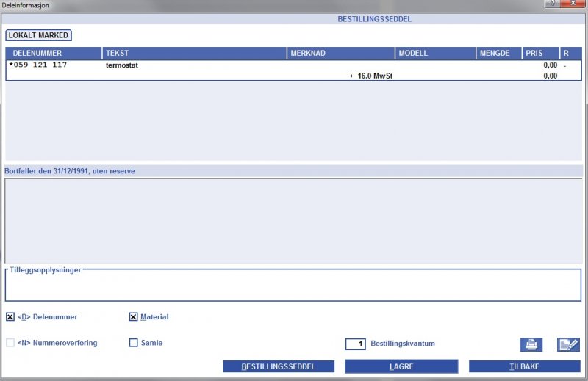
Task: Close the Deleinformasjon dialog window
Action: coord(572,4)
